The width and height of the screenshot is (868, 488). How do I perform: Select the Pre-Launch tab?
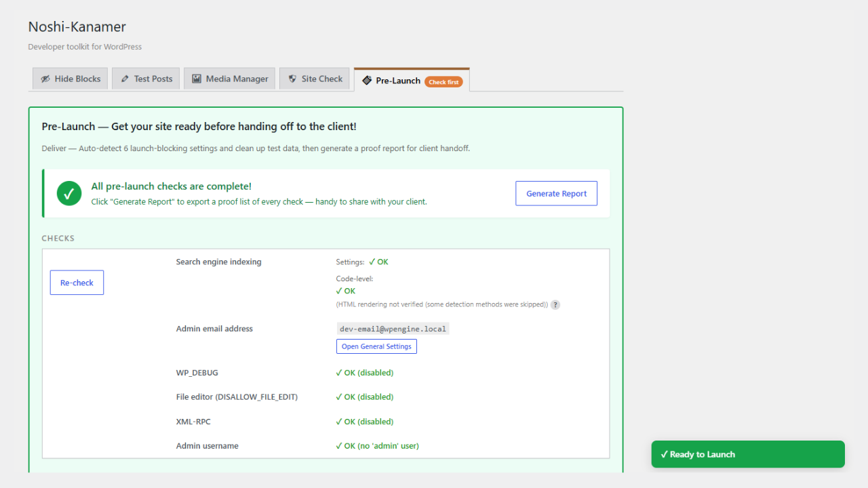412,80
